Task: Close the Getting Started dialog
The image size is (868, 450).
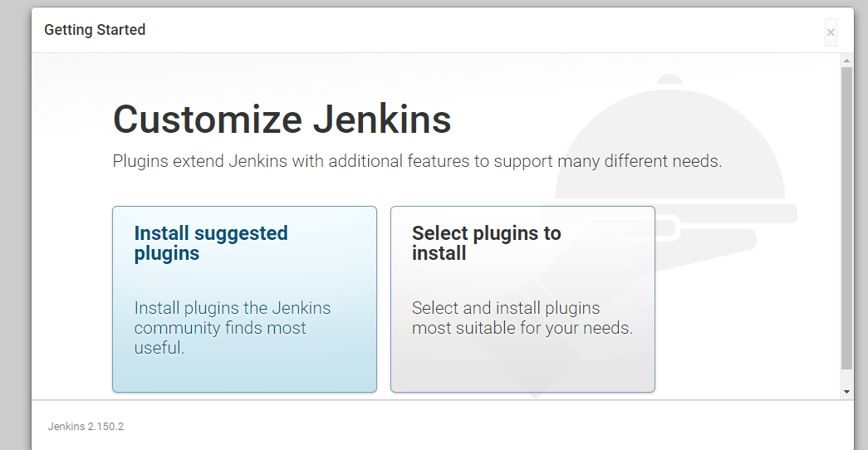Action: (x=831, y=32)
